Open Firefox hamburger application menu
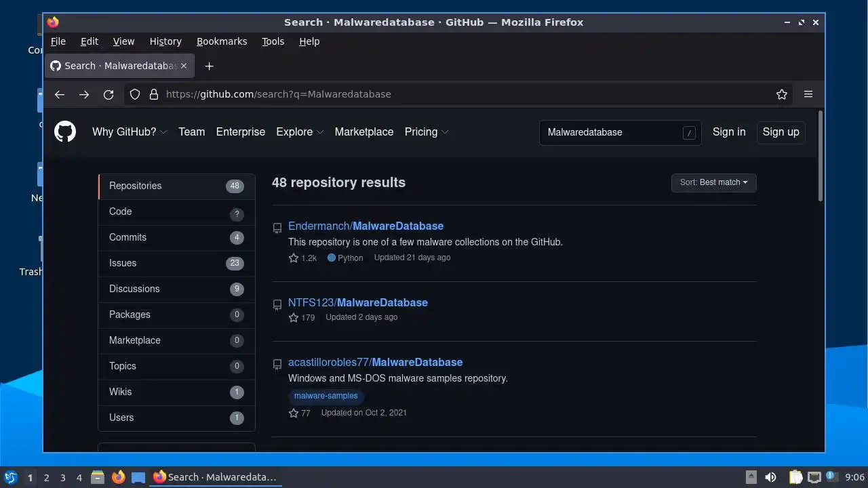The image size is (868, 488). point(808,94)
